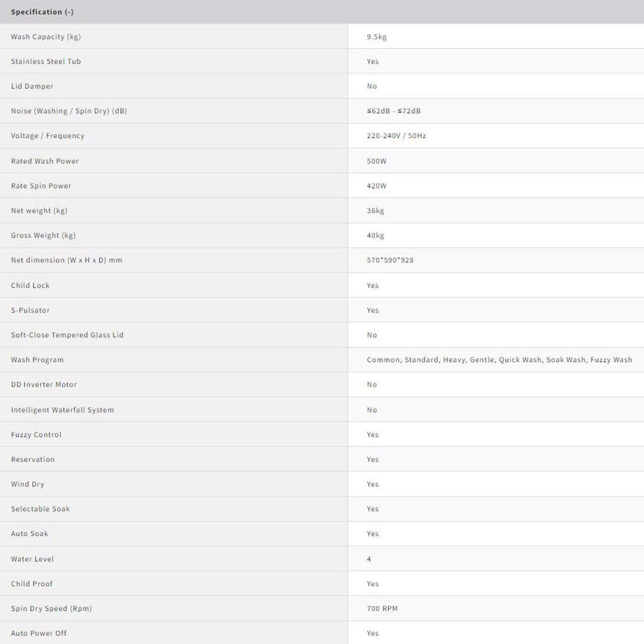Screen dimensions: 644x644
Task: Click the Net weight (kg) label
Action: pos(39,210)
